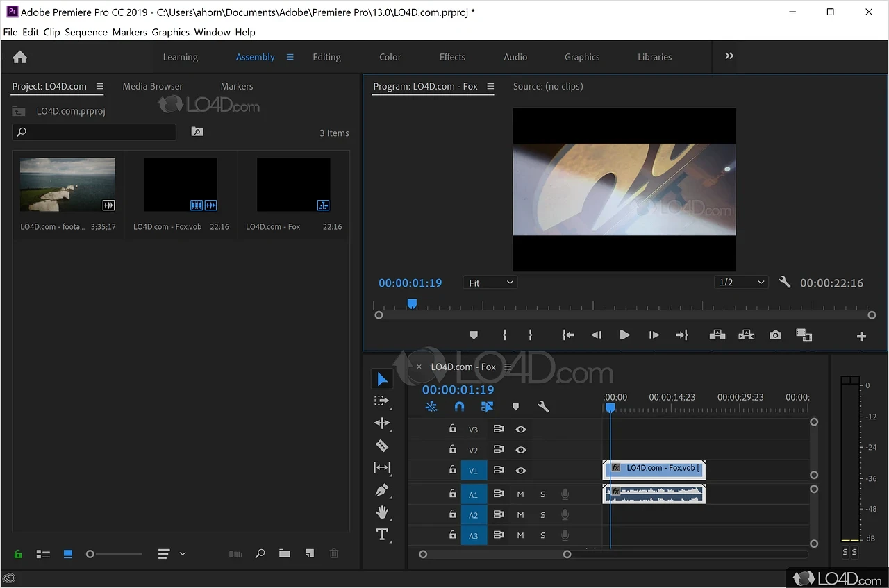This screenshot has height=588, width=889.
Task: Solo audio track A2
Action: pyautogui.click(x=542, y=514)
